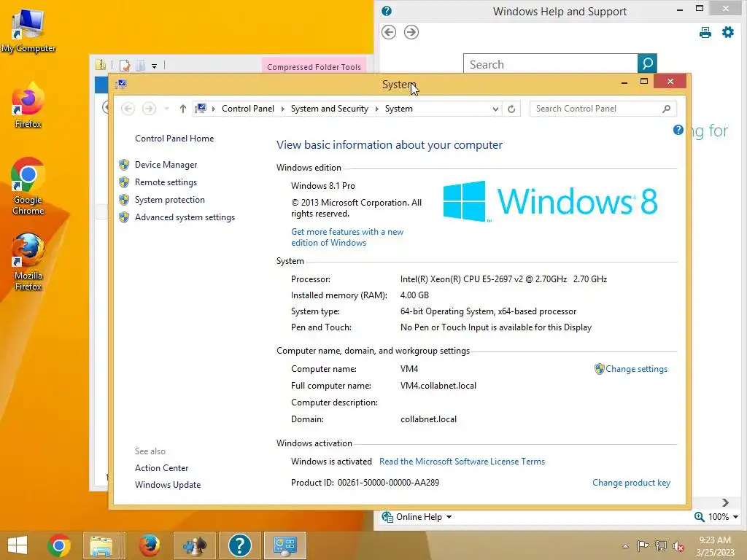Open Firefox from the taskbar
Image resolution: width=747 pixels, height=560 pixels.
[x=149, y=545]
